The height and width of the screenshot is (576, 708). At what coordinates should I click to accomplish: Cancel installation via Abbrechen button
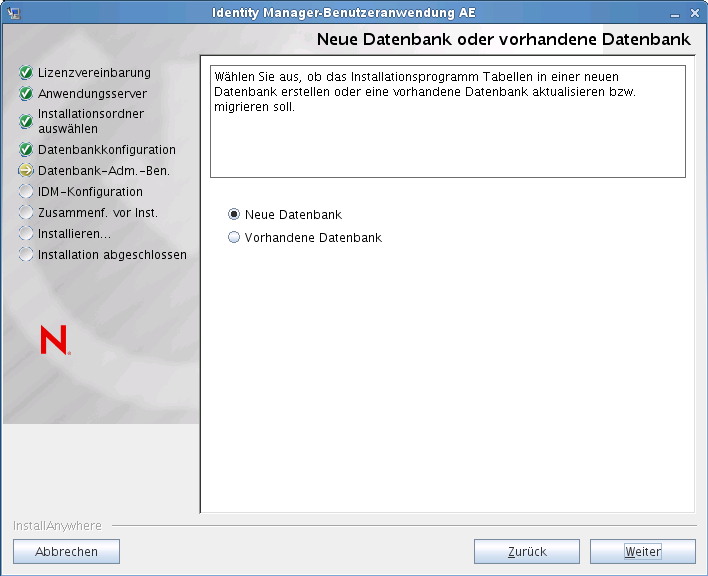(66, 552)
